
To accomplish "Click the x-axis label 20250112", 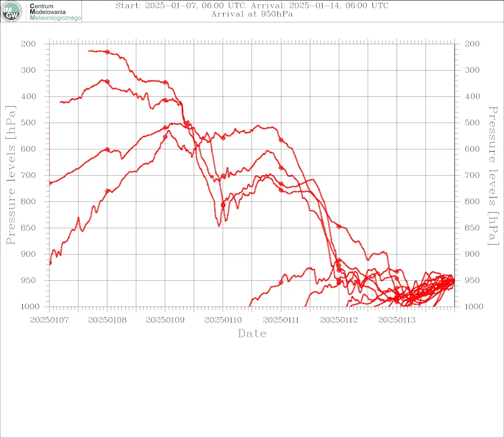I will tap(339, 320).
